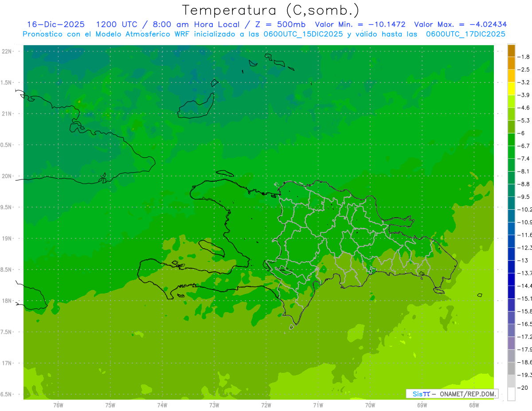Click the "19N" latitude label
Image resolution: width=532 pixels, height=411 pixels.
point(6,239)
